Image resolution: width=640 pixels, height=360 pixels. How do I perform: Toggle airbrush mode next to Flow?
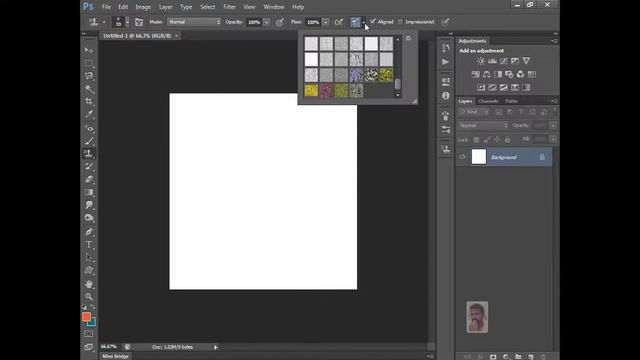[x=339, y=22]
